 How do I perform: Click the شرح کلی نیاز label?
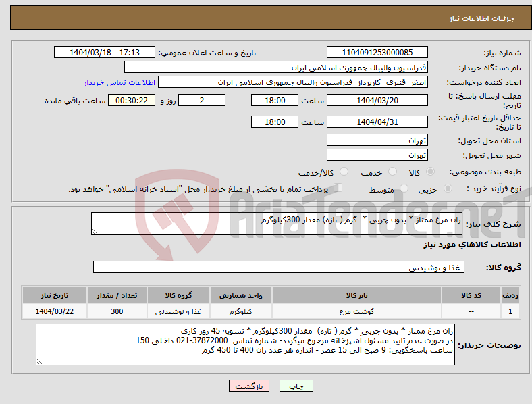click(494, 224)
